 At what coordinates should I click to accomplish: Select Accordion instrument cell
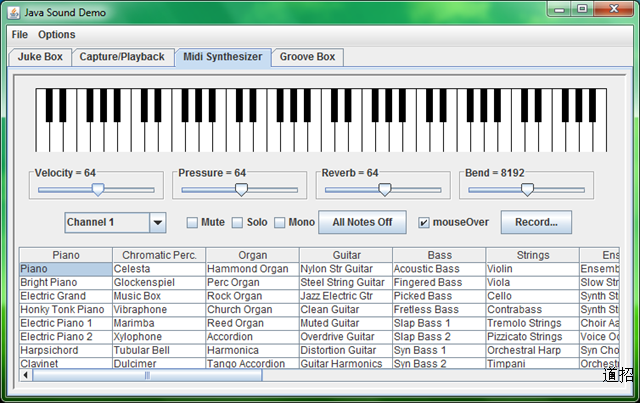253,337
